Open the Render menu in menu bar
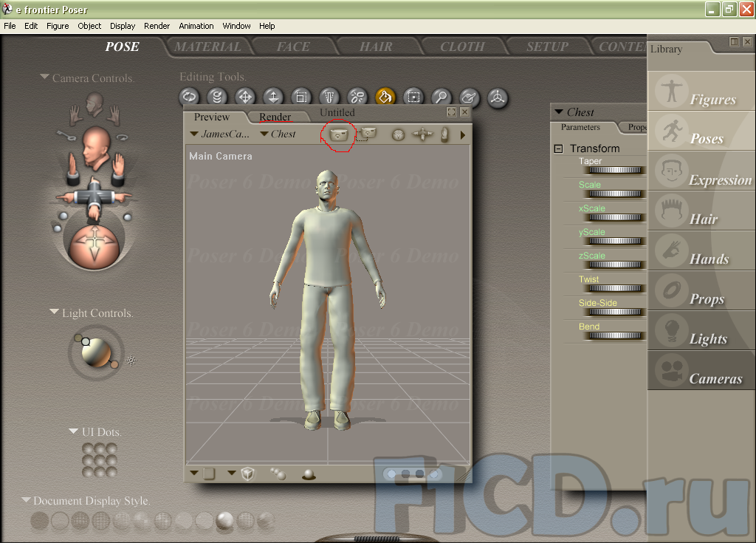This screenshot has width=756, height=543. pos(157,26)
